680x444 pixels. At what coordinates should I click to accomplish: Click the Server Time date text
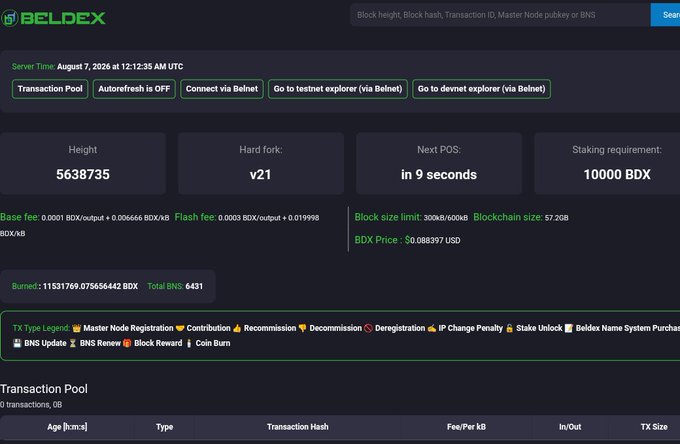pyautogui.click(x=120, y=66)
